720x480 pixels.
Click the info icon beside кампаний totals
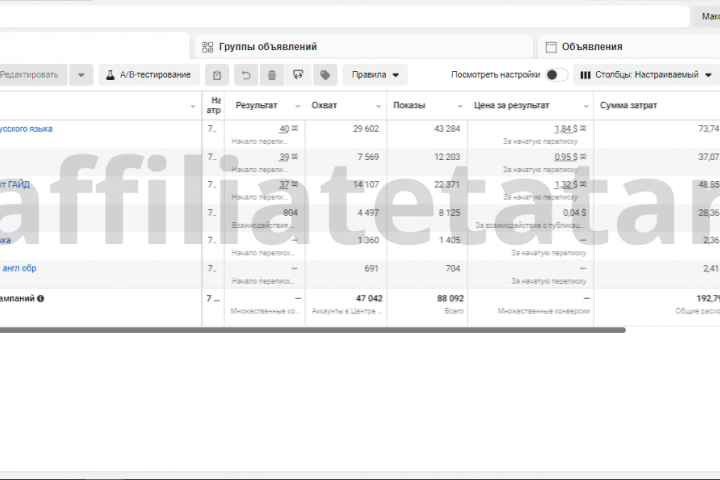[x=40, y=299]
